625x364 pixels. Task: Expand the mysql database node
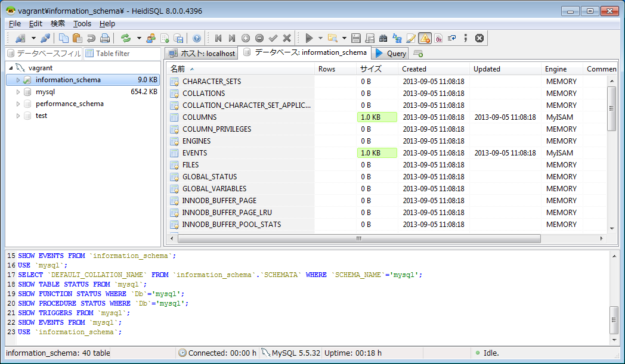coord(18,92)
